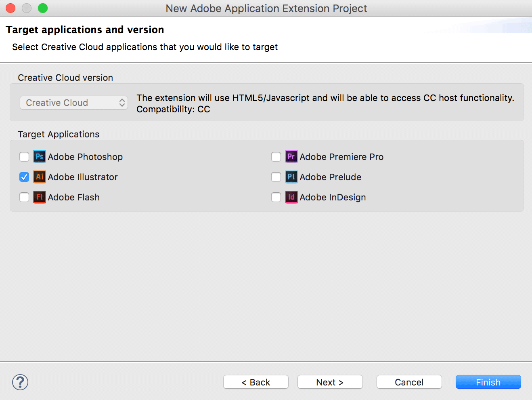Click the Premiere Pro Pr icon
Screen dimensions: 532x400
(291, 157)
